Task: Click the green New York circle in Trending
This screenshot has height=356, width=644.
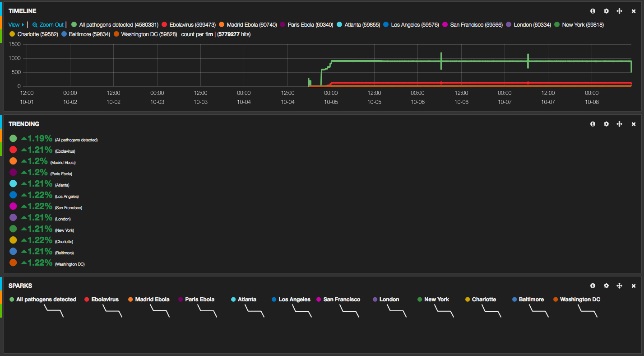Action: point(13,229)
